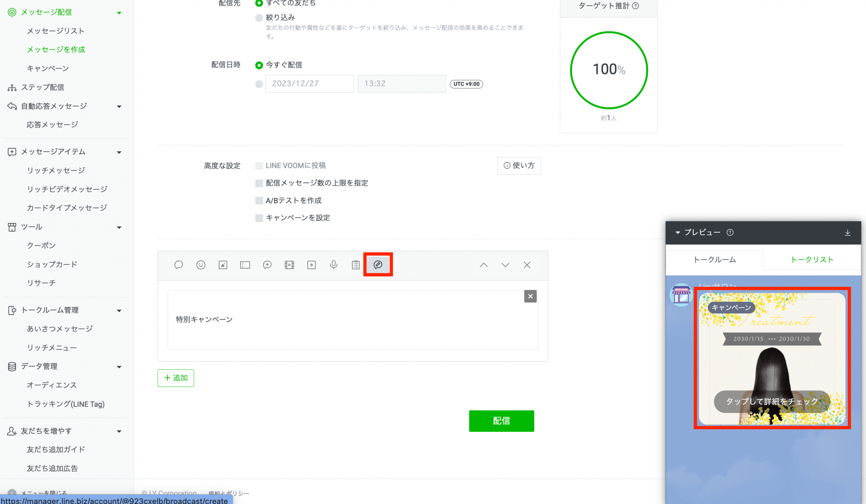This screenshot has width=866, height=504.
Task: Open リッチメニュー from the sidebar
Action: click(52, 347)
